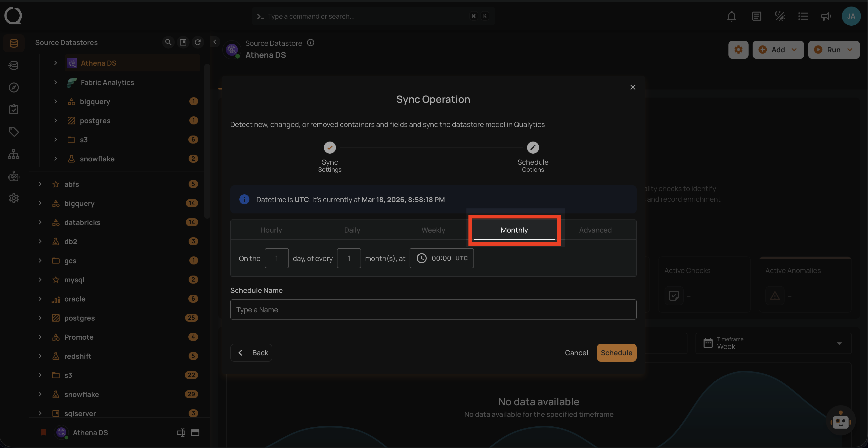Go to the Sync Settings step
This screenshot has height=448, width=868.
pos(330,148)
